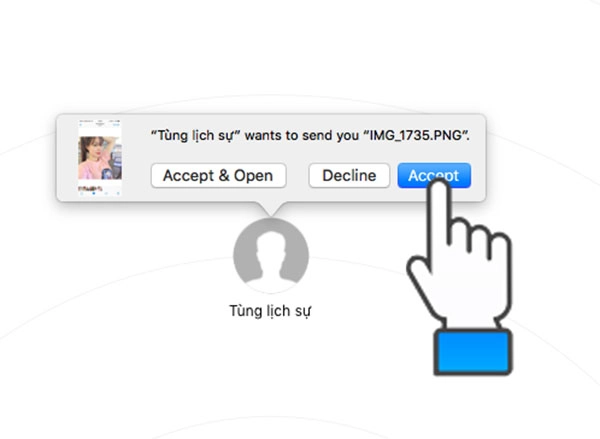Click the popover arrow above the avatar
Image resolution: width=600 pixels, height=439 pixels.
click(271, 209)
